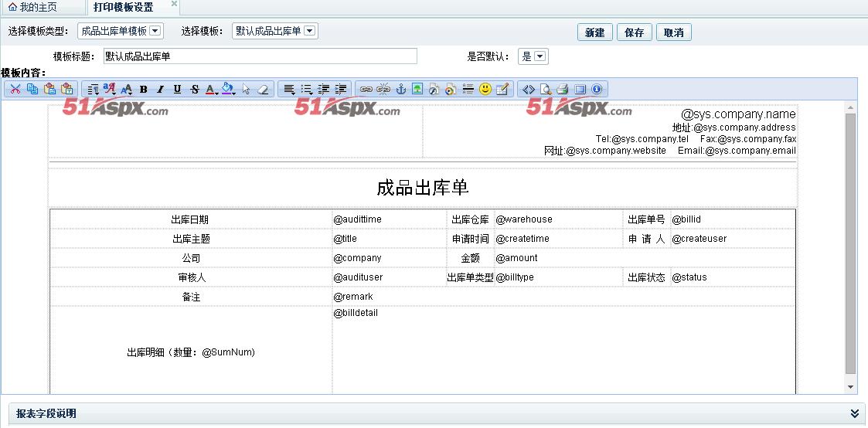Insert an image using the picture icon

pos(417,89)
